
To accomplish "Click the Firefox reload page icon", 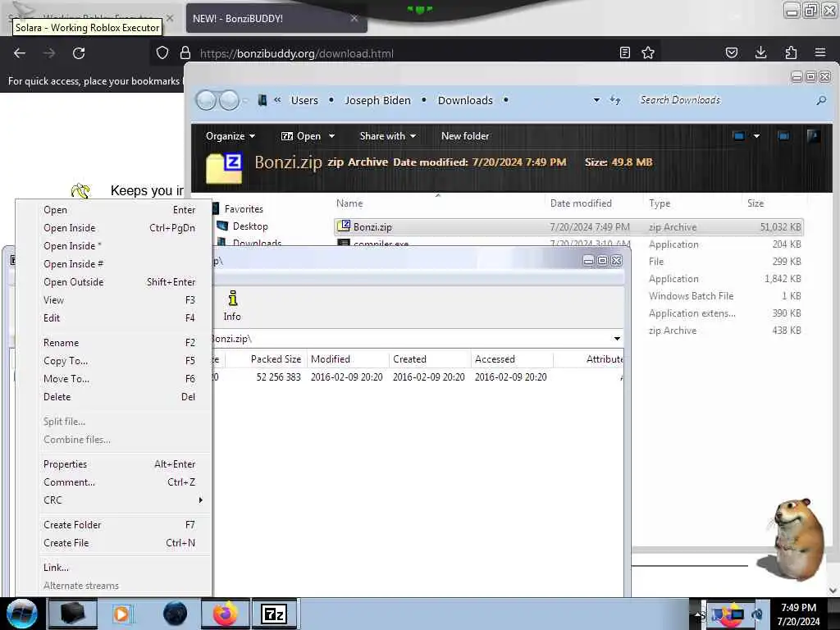I will click(x=79, y=53).
